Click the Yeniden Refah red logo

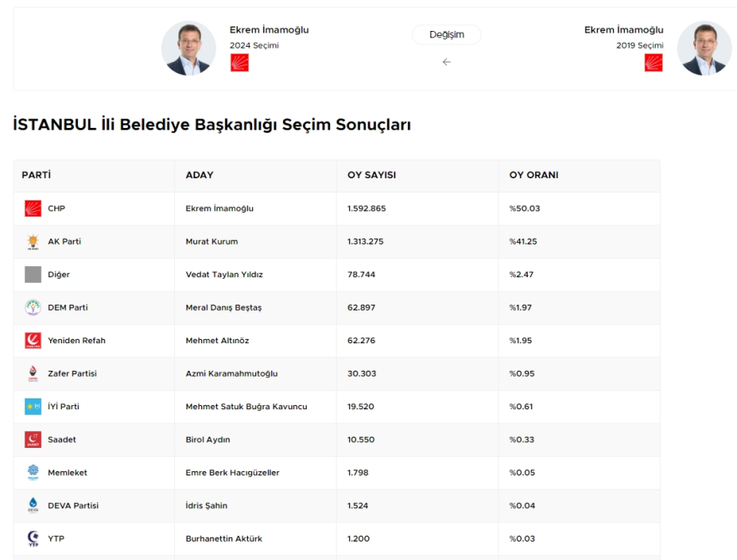33,340
